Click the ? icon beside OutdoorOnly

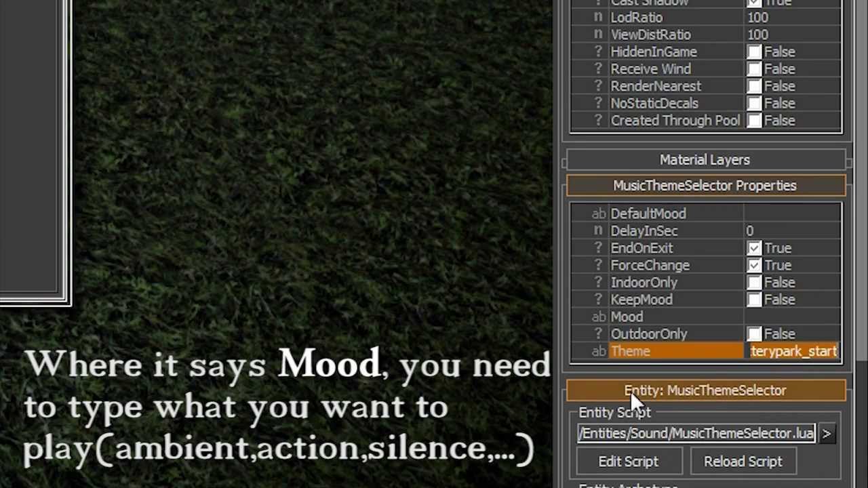(598, 334)
